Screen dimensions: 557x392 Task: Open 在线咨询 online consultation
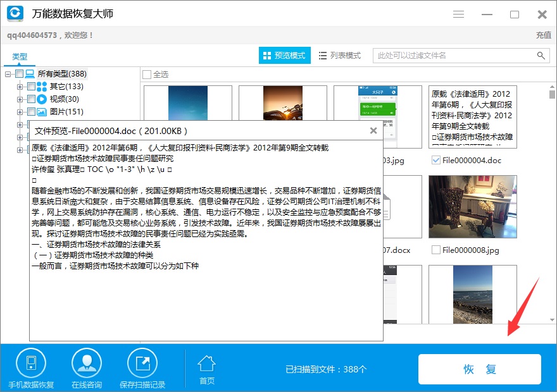click(87, 369)
